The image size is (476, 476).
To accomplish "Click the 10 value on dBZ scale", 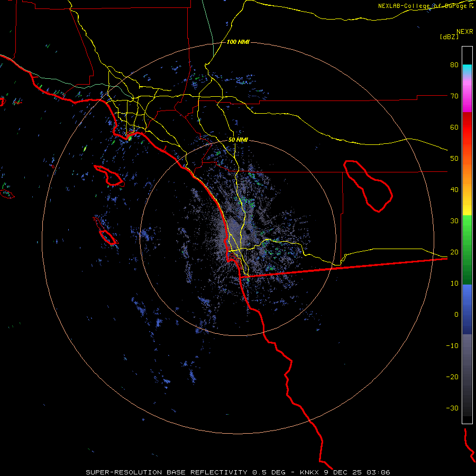I will (x=454, y=283).
